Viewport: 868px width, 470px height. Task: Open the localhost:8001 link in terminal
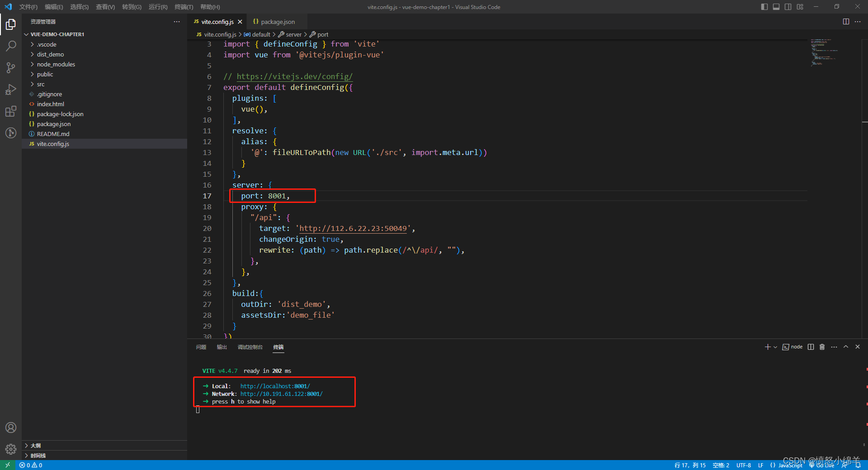point(275,386)
